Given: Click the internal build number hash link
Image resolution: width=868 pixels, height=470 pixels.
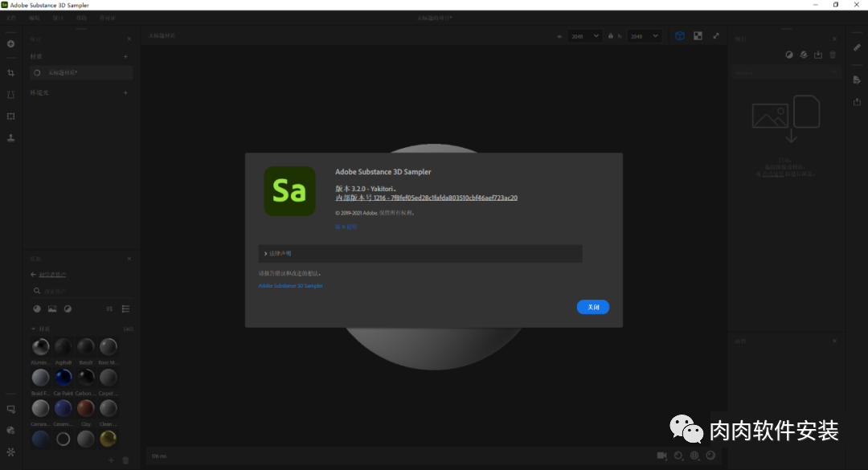Looking at the screenshot, I should (x=426, y=198).
